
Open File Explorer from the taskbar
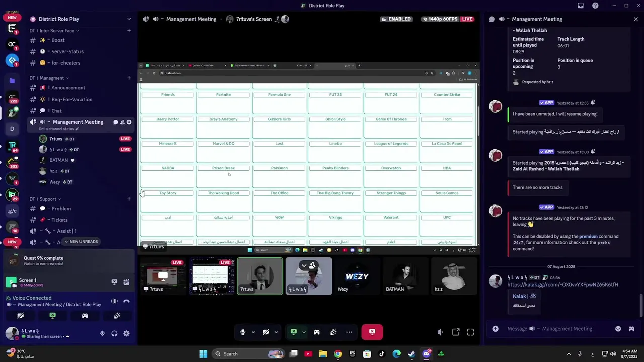pos(323,354)
